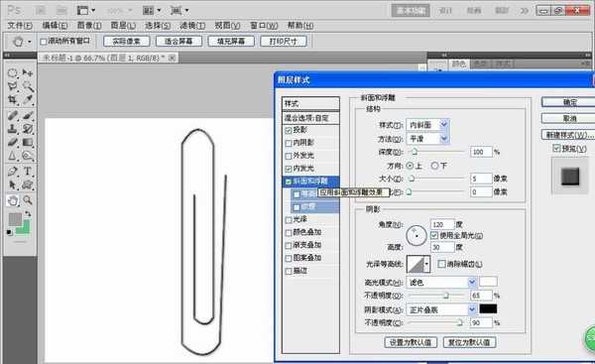Select the Move tool
595x364 pixels.
tap(28, 72)
